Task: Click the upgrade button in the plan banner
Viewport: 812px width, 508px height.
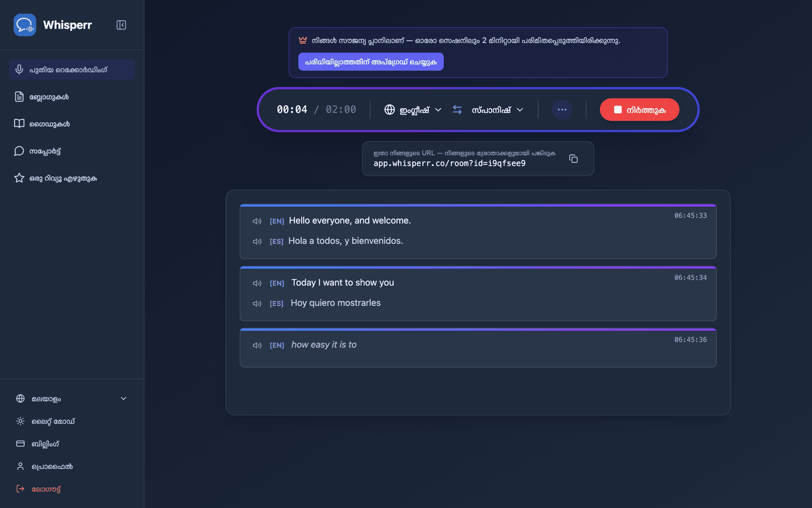Action: [371, 62]
